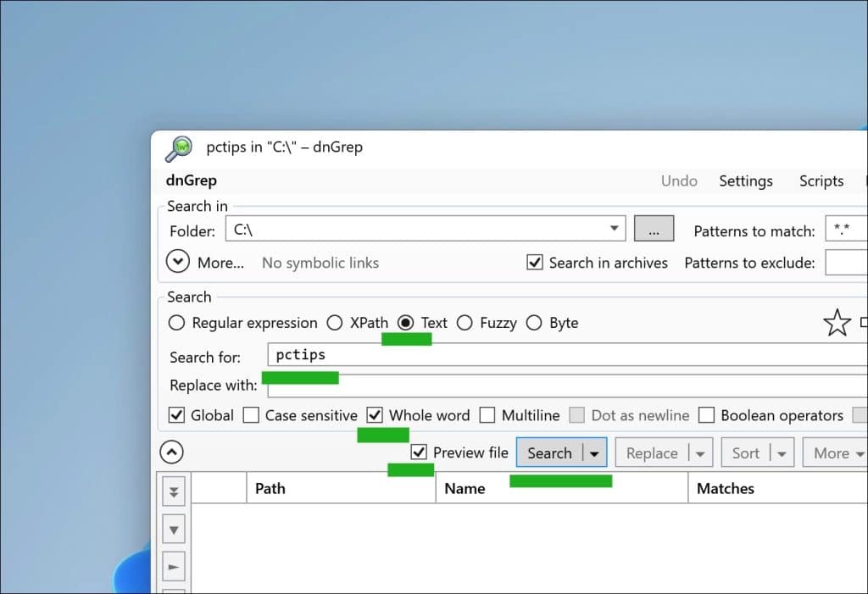Click the dnGrep magnifier app icon

tap(179, 148)
